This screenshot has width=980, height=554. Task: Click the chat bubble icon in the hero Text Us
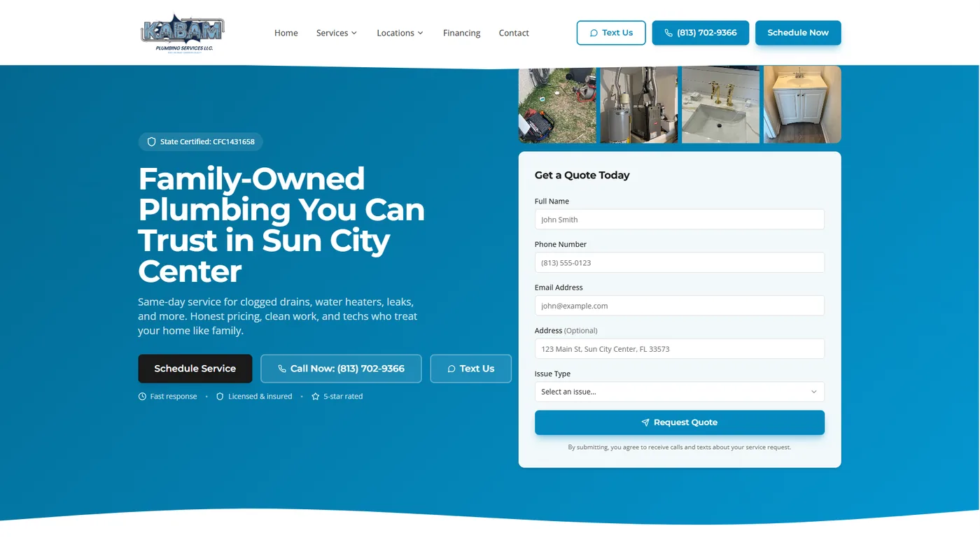tap(451, 369)
